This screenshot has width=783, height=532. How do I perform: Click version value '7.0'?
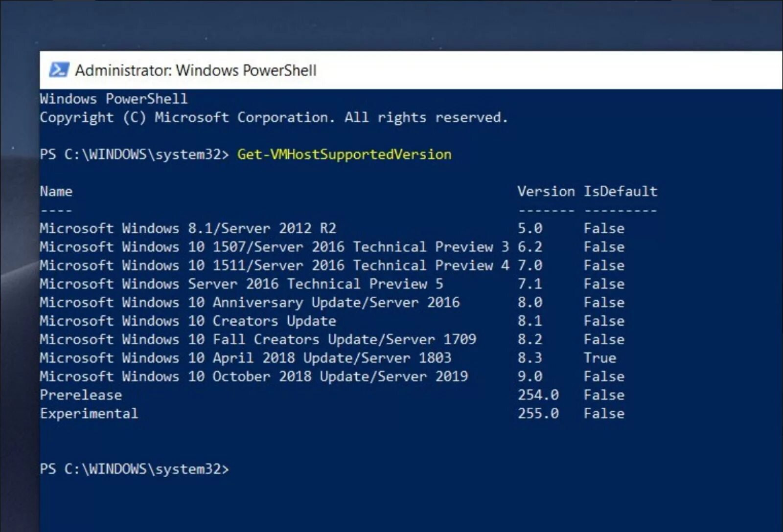530,266
